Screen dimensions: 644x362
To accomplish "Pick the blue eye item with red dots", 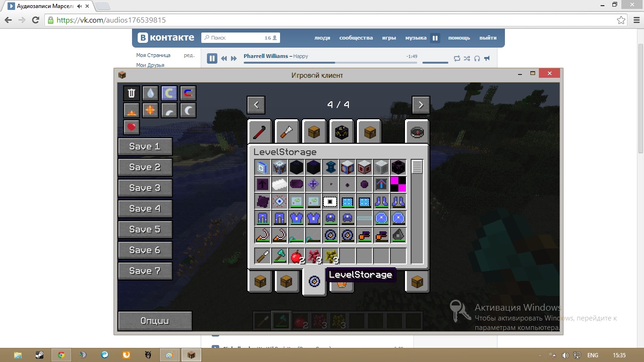I will point(280,201).
